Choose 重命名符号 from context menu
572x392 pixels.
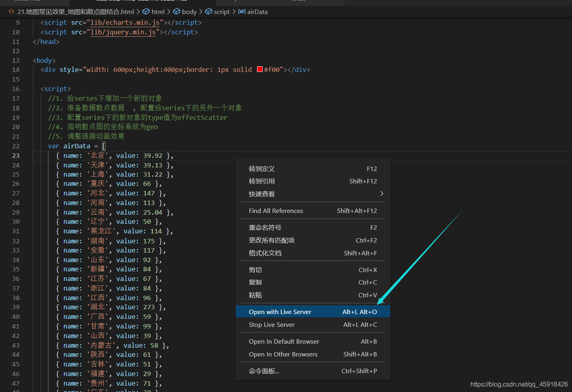[x=313, y=227]
